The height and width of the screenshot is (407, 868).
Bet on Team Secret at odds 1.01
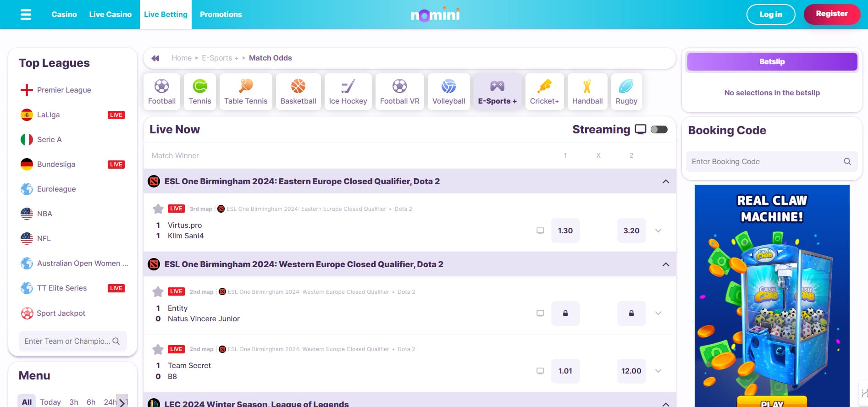565,371
